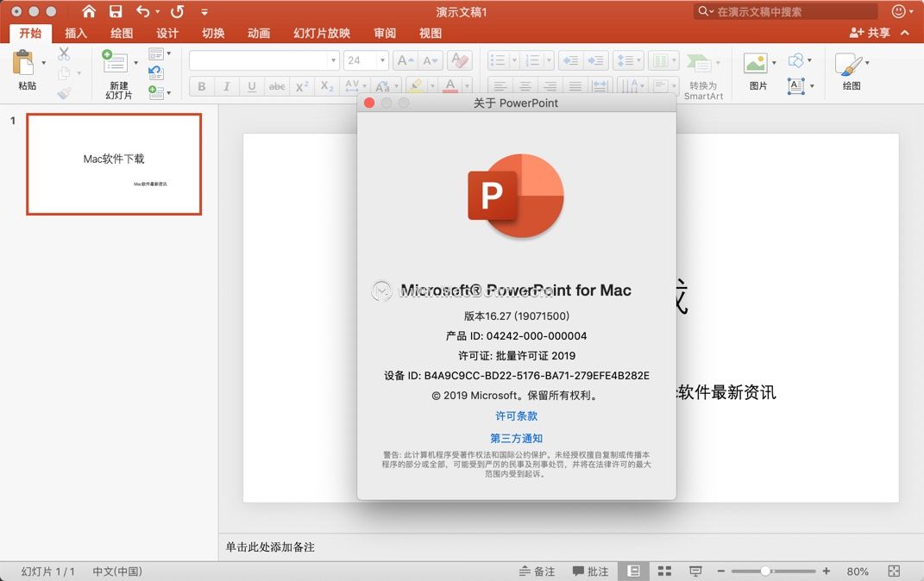Image resolution: width=924 pixels, height=581 pixels.
Task: Click the zoom slider handle
Action: pos(765,571)
